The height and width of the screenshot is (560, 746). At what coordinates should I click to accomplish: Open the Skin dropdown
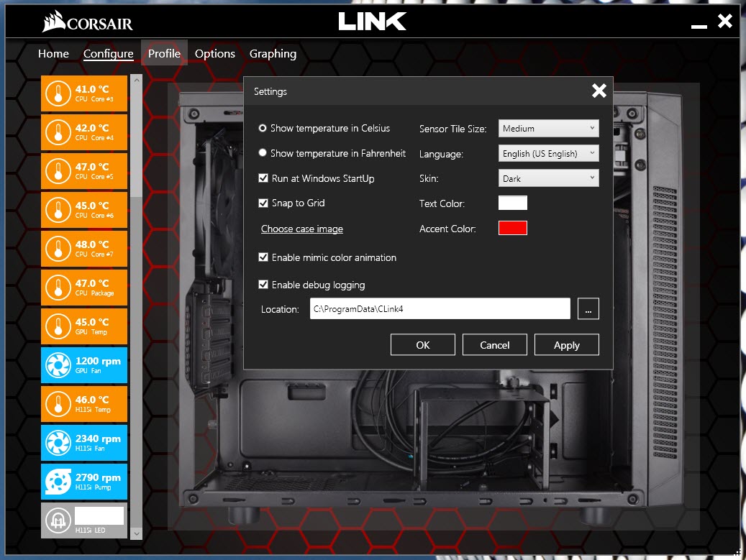point(549,178)
